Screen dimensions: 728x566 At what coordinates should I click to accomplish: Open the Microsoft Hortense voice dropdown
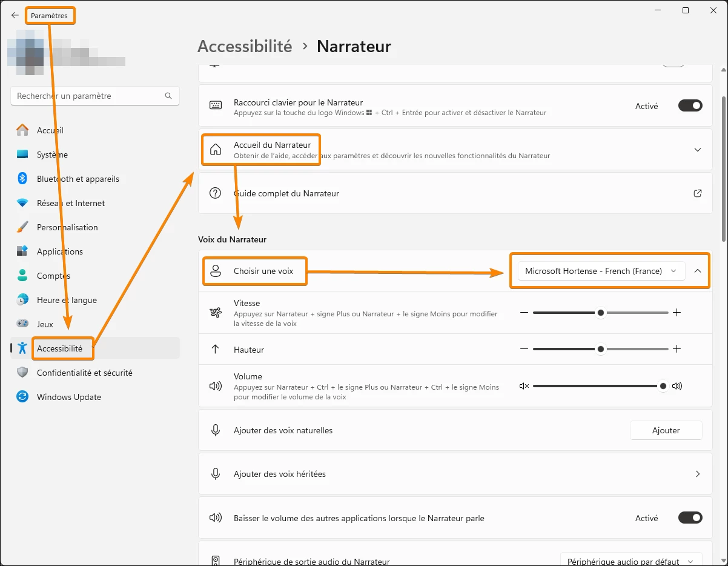pos(601,271)
